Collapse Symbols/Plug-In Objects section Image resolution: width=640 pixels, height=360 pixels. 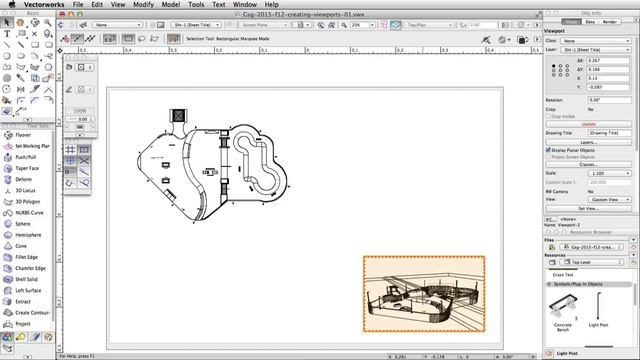click(x=549, y=284)
